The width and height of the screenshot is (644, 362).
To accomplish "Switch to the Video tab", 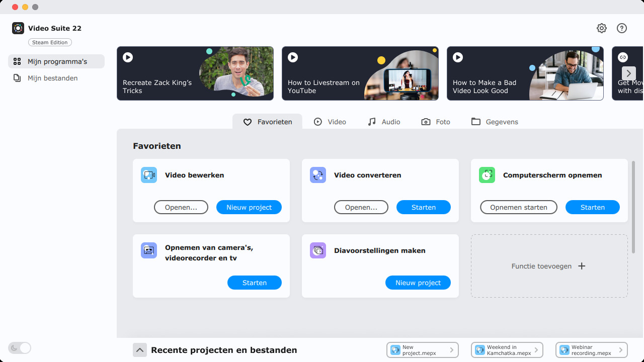I will pyautogui.click(x=330, y=122).
